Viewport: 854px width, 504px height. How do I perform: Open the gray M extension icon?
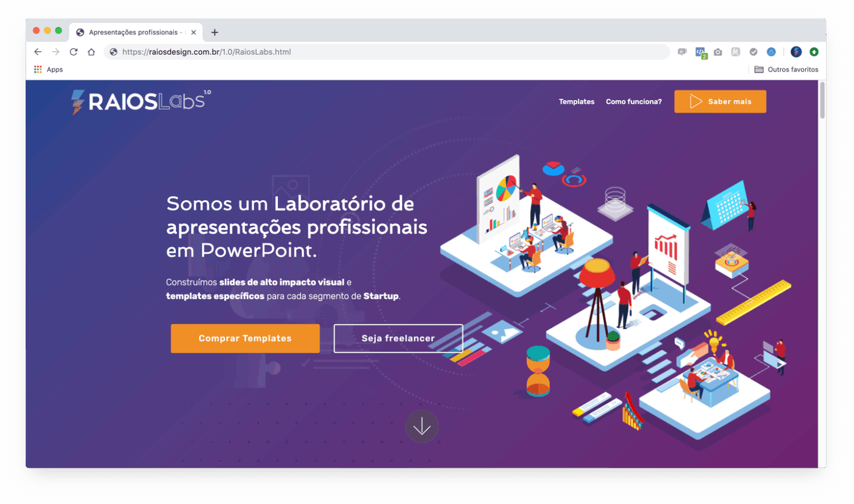click(736, 52)
